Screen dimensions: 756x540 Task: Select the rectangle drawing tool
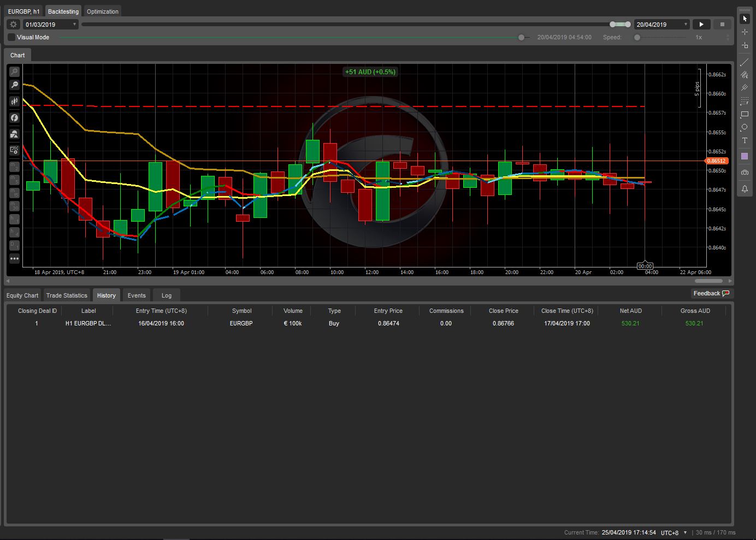[745, 115]
